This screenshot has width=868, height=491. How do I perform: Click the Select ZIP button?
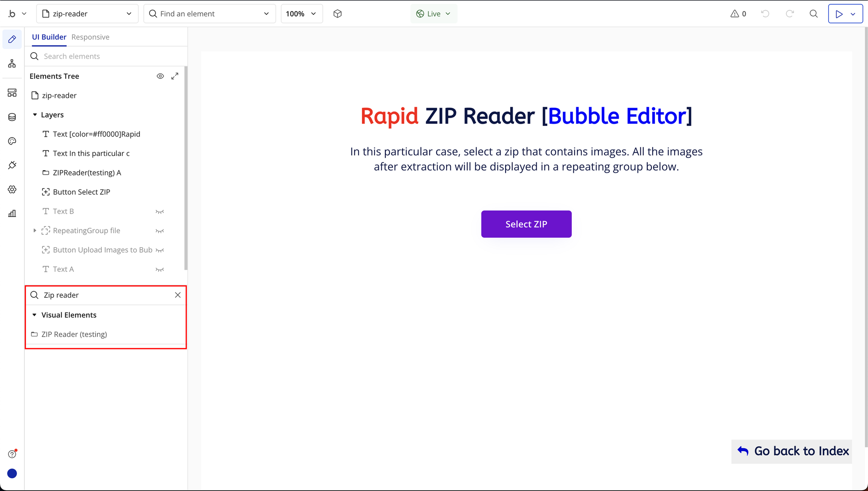[x=526, y=224]
